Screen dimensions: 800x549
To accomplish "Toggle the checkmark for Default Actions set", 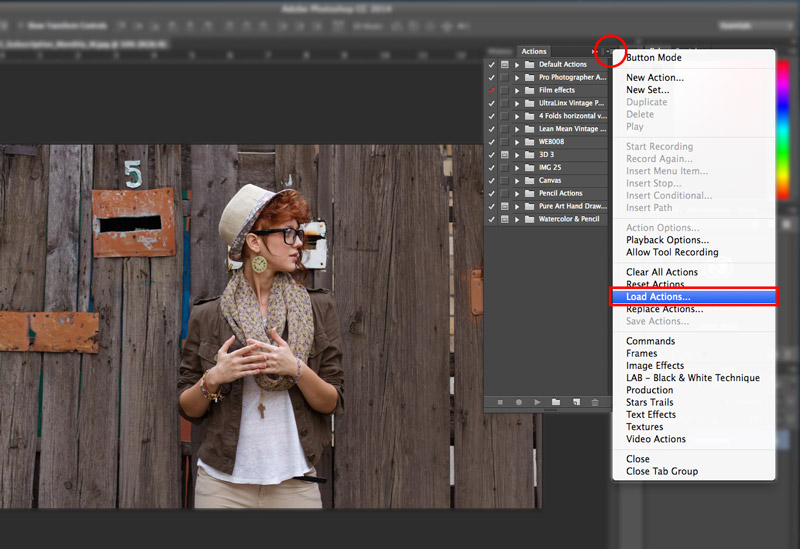I will tap(491, 64).
